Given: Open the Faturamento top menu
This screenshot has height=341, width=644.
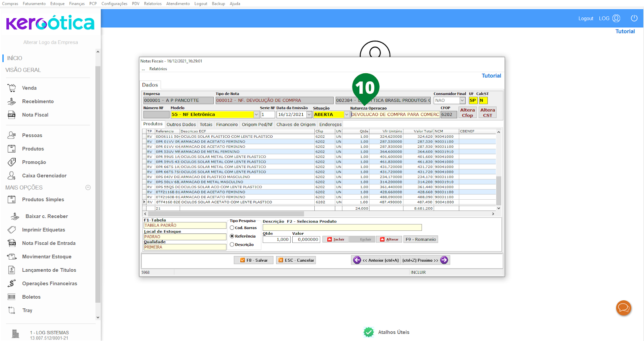Looking at the screenshot, I should (x=34, y=4).
